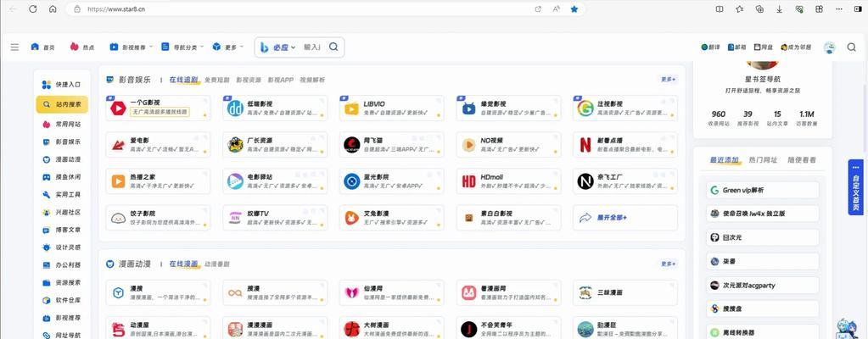The width and height of the screenshot is (868, 339).
Task: Open the LIBVIO yellow TV icon
Action: 352,108
